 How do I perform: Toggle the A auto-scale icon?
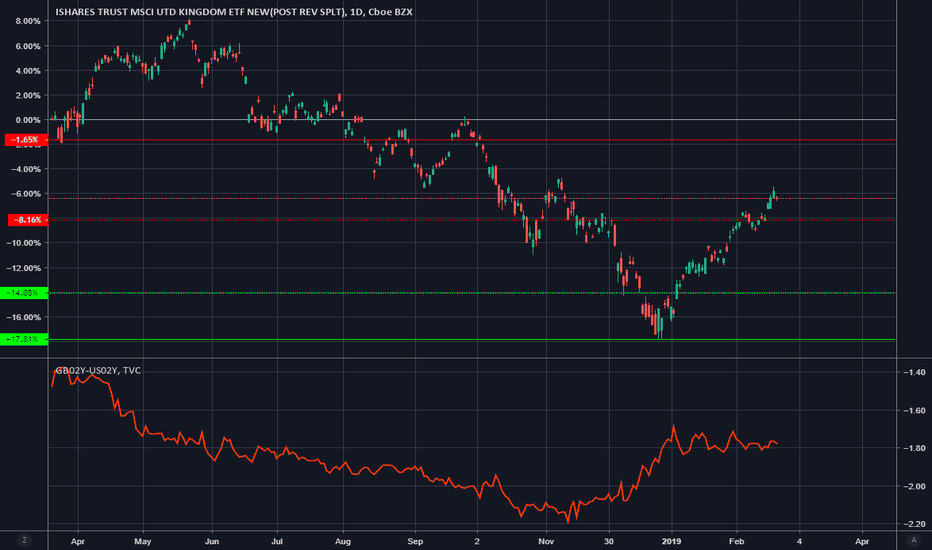pyautogui.click(x=914, y=540)
